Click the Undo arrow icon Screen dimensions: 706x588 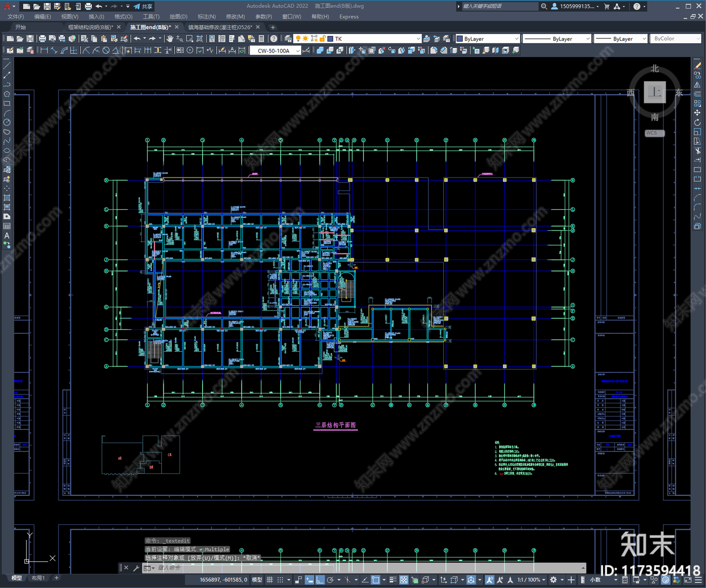click(x=137, y=39)
